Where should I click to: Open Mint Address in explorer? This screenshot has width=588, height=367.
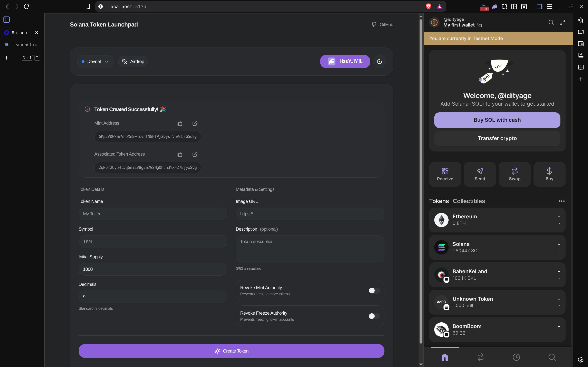[x=195, y=123]
